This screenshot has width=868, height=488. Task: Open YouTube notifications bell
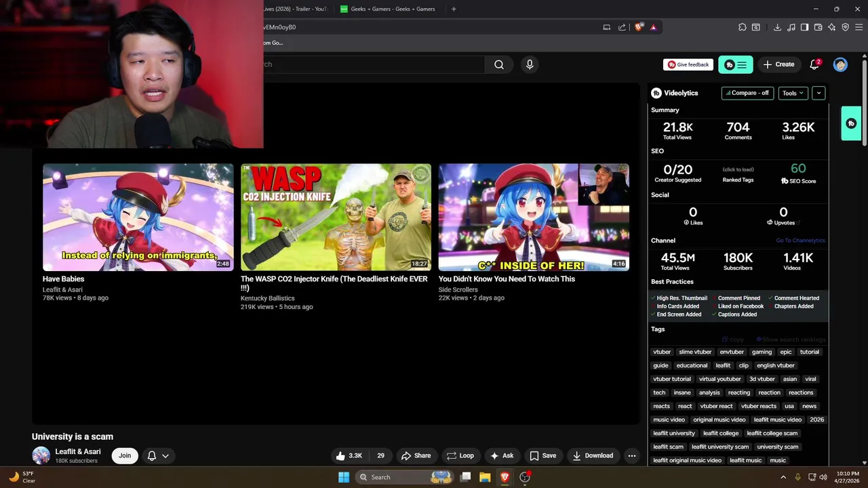[x=814, y=64]
